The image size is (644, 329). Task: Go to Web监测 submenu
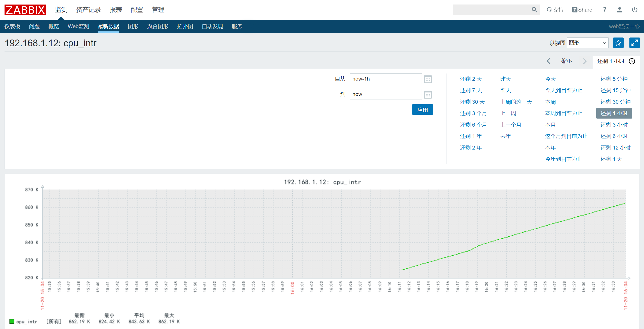point(78,26)
